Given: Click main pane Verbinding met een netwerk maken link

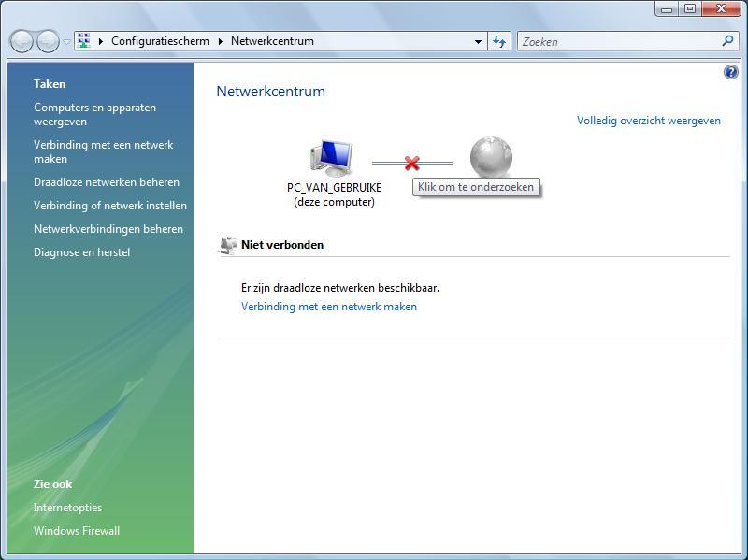Looking at the screenshot, I should pyautogui.click(x=329, y=307).
